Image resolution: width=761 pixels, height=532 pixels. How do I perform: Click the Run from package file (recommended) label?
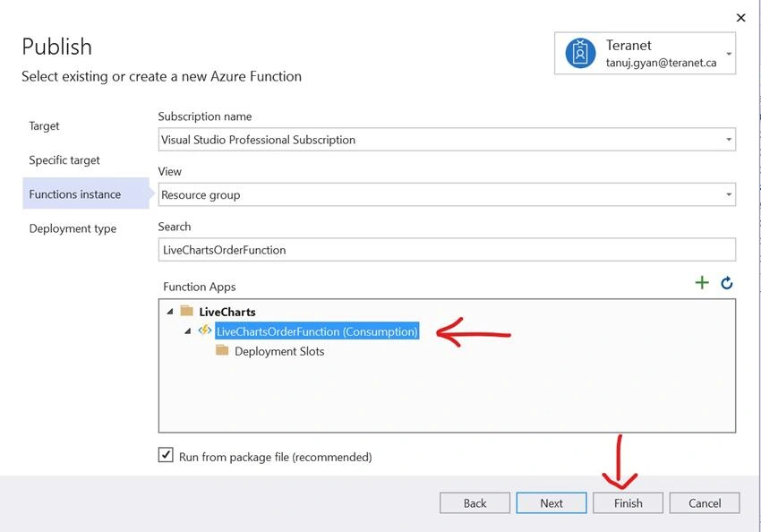pos(275,457)
